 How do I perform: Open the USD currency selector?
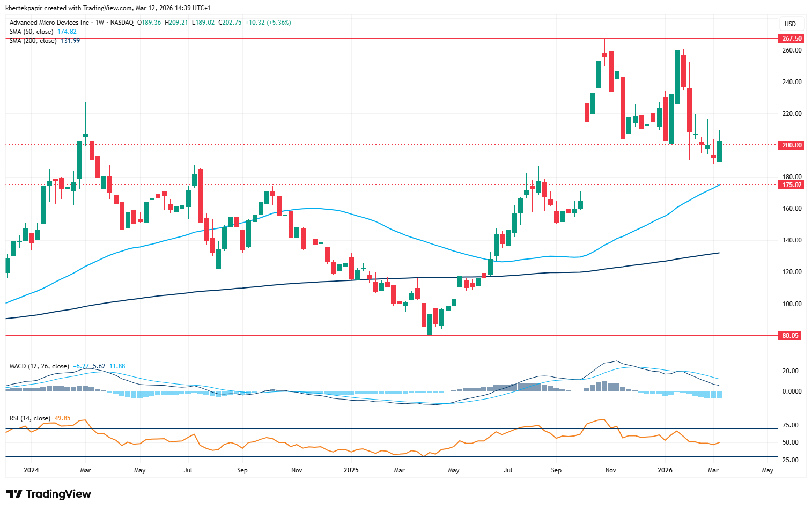(x=790, y=24)
